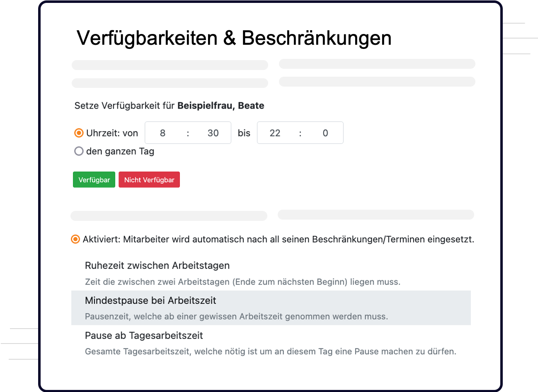Screen dimensions: 538x392
Task: Click the start minutes field showing 30
Action: (x=213, y=133)
